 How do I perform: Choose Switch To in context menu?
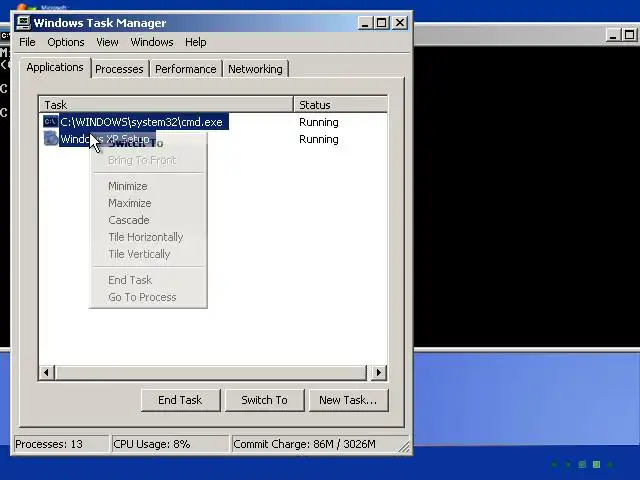(148, 143)
